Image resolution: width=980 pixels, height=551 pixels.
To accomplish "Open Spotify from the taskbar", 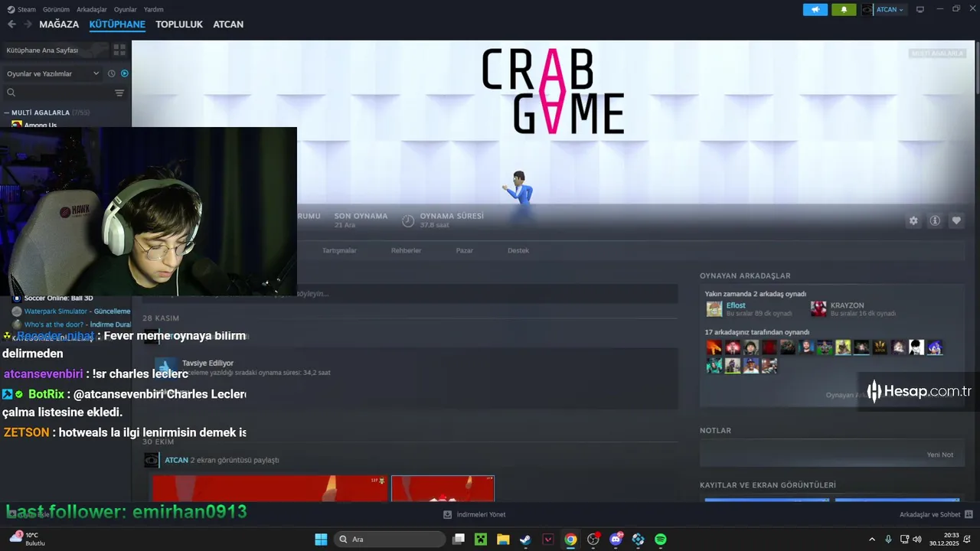I will [x=661, y=540].
